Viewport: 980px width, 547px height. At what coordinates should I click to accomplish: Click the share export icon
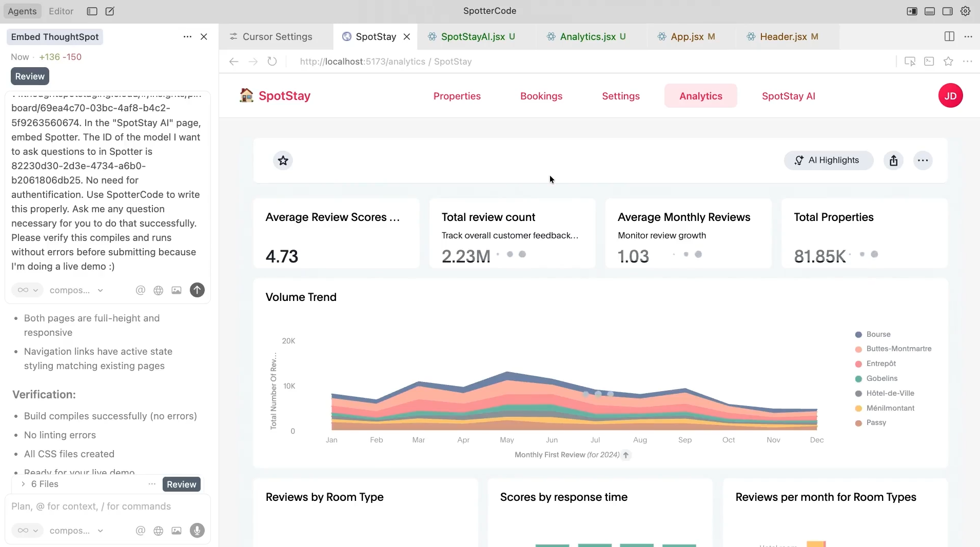click(x=893, y=160)
